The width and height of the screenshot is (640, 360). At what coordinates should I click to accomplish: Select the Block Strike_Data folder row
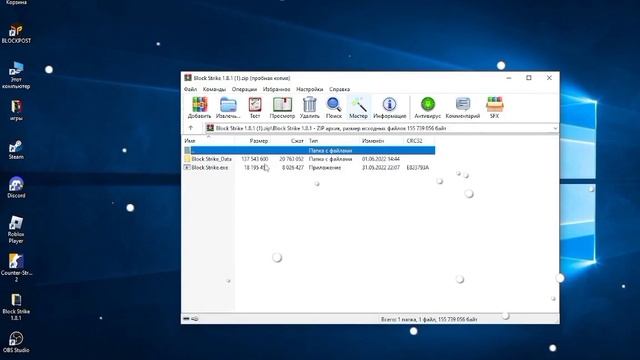coord(309,159)
